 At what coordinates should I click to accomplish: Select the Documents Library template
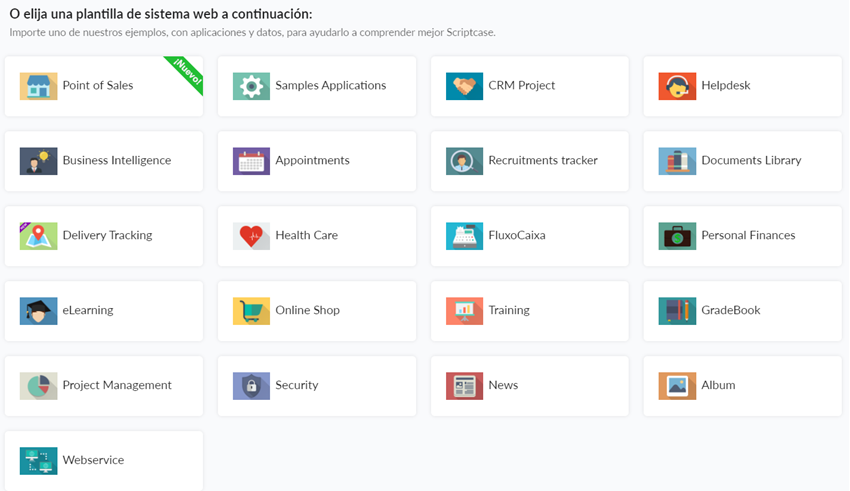pos(743,161)
